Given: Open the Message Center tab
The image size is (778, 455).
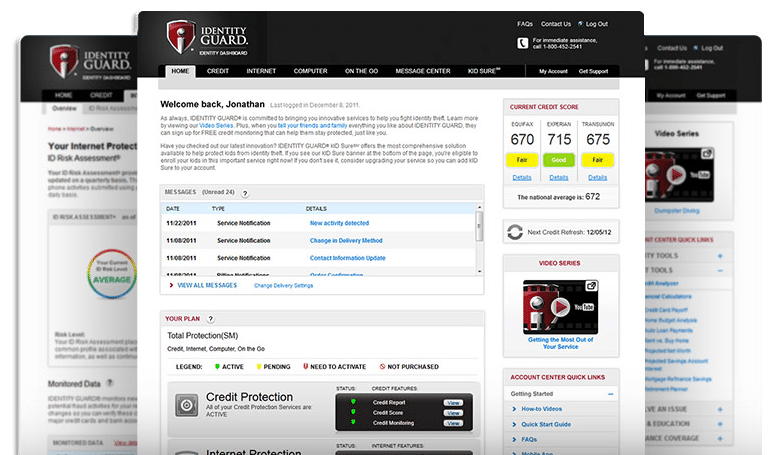Looking at the screenshot, I should 423,71.
